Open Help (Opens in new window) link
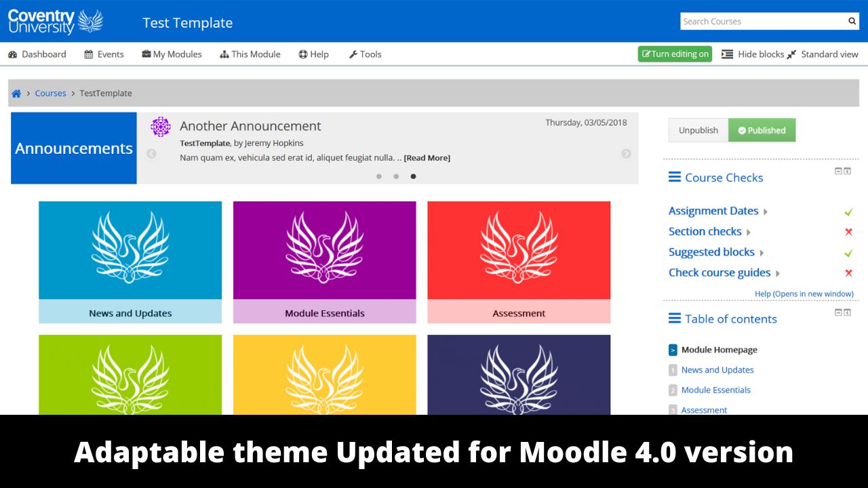The image size is (868, 488). (x=804, y=294)
